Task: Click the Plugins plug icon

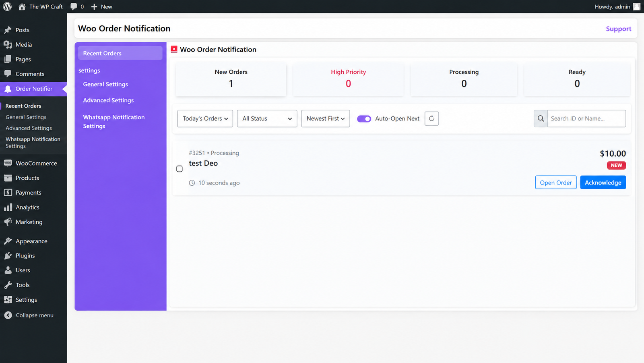Action: click(8, 255)
